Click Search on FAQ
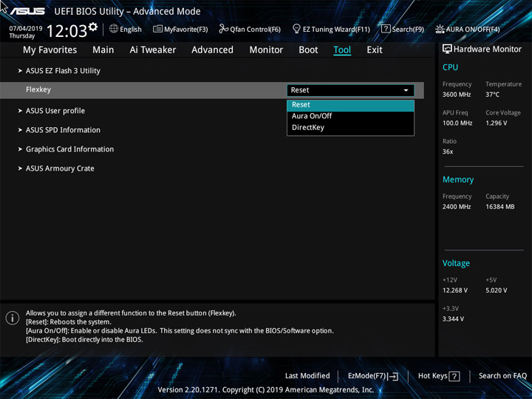 (502, 376)
